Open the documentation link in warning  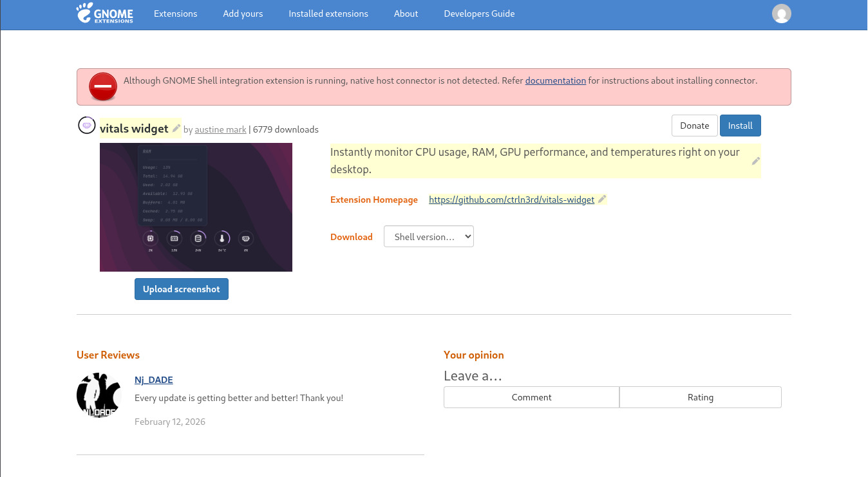tap(556, 80)
